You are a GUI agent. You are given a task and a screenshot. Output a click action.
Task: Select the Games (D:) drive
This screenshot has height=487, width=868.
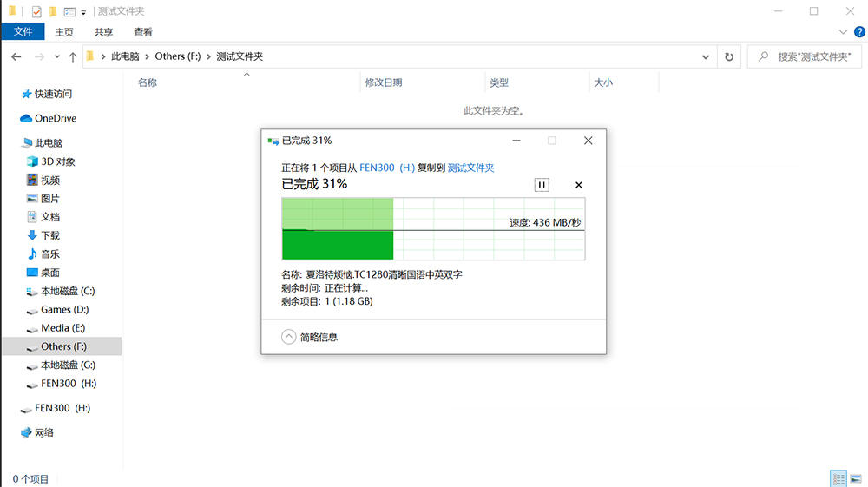[x=58, y=309]
